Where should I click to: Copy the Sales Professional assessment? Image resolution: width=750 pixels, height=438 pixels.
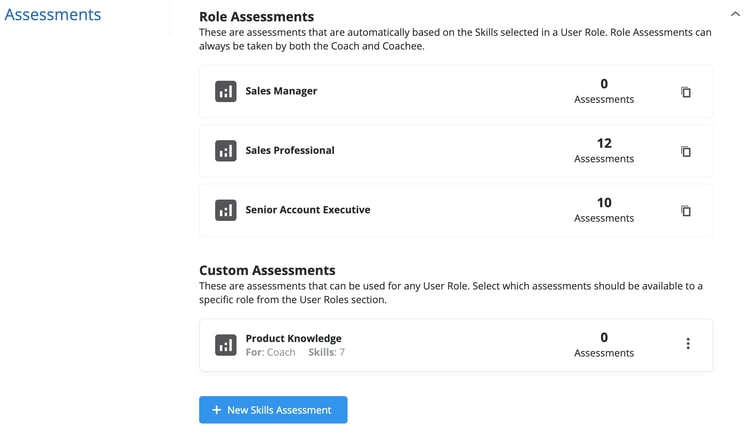(x=686, y=151)
